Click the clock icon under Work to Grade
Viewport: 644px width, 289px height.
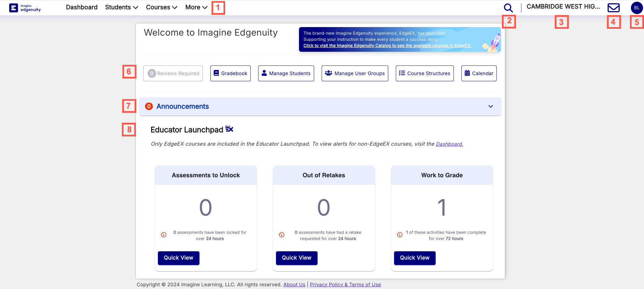400,235
